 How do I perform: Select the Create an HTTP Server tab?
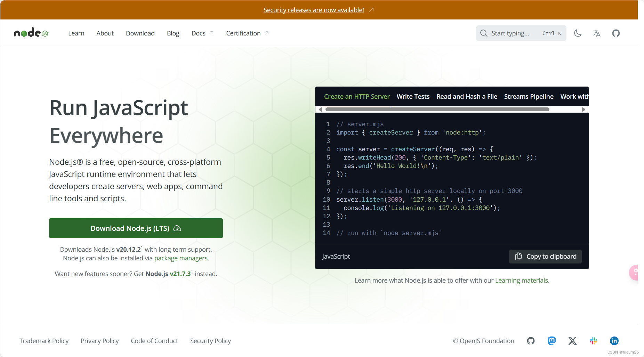(357, 96)
